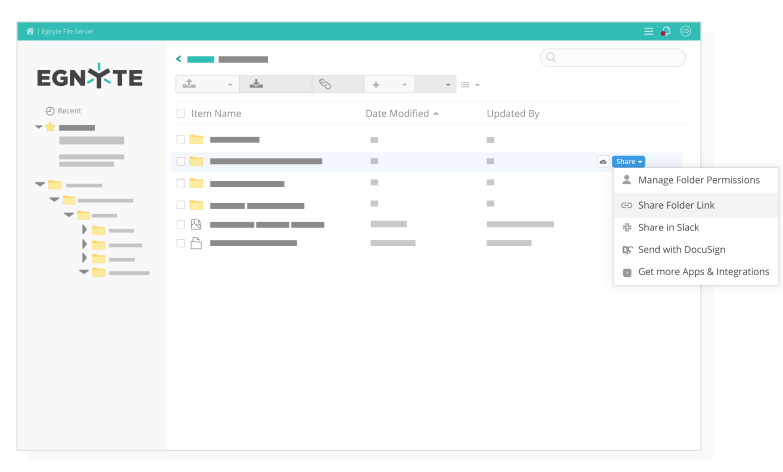Check the box for the first folder row
This screenshot has width=783, height=472.
pos(181,140)
